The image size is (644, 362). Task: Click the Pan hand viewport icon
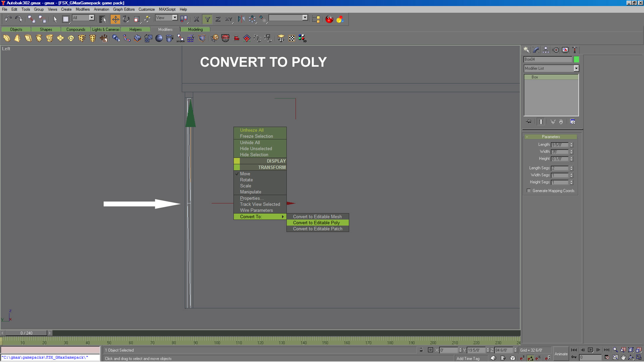[623, 358]
